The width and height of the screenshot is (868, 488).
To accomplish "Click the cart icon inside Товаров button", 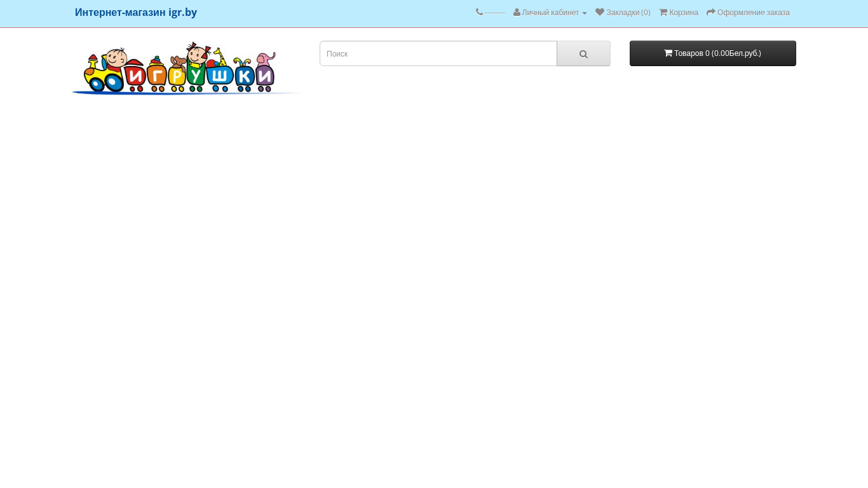I will [668, 53].
